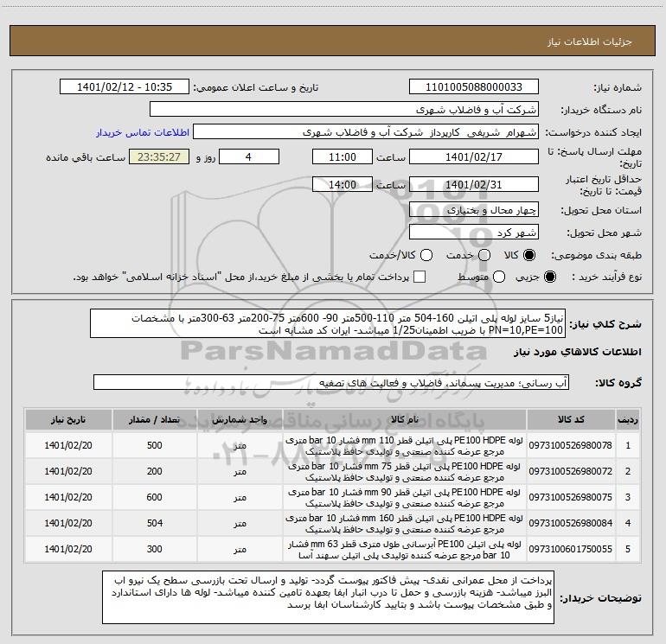Screen dimensions: 666x644
Task: Click the need date in row 1
Action: click(x=68, y=445)
